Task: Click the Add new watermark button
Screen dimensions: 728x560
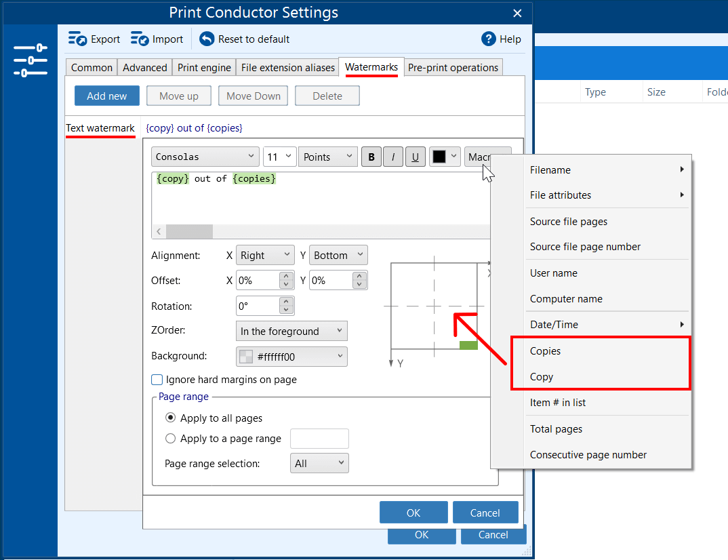Action: (x=107, y=96)
